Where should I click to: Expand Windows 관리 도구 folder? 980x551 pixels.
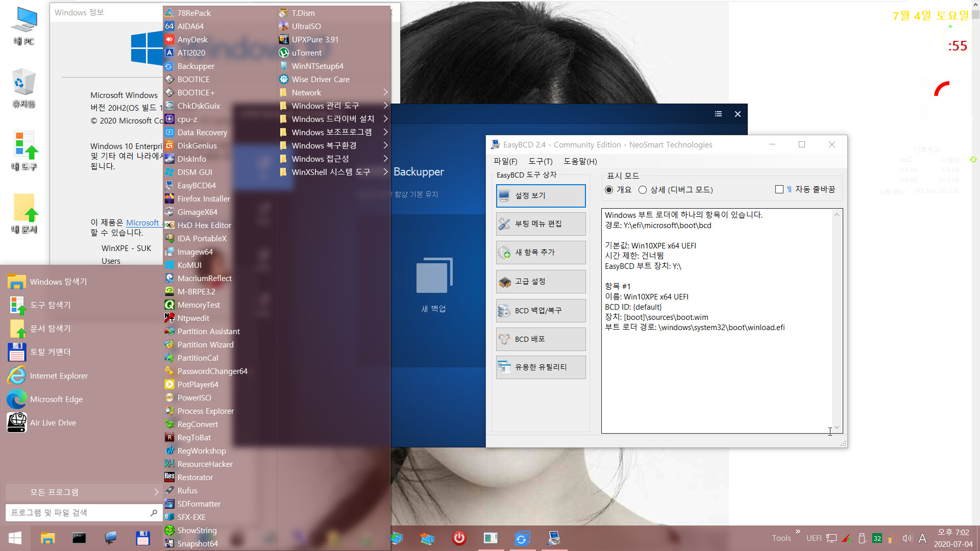(x=334, y=106)
